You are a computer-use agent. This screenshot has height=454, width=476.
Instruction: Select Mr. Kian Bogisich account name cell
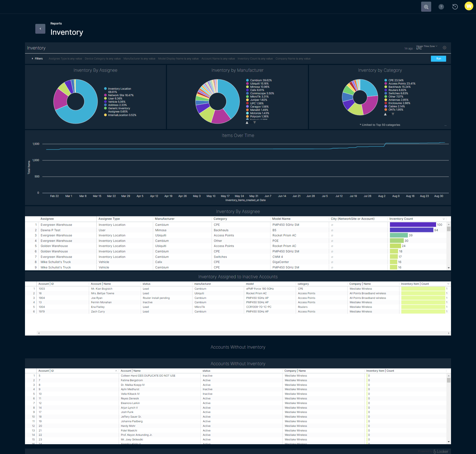click(102, 289)
